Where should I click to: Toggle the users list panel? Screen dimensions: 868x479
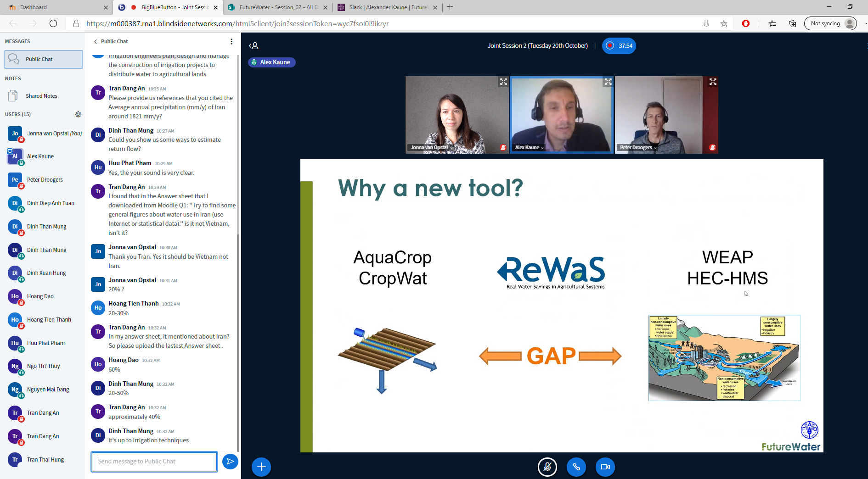coord(254,45)
